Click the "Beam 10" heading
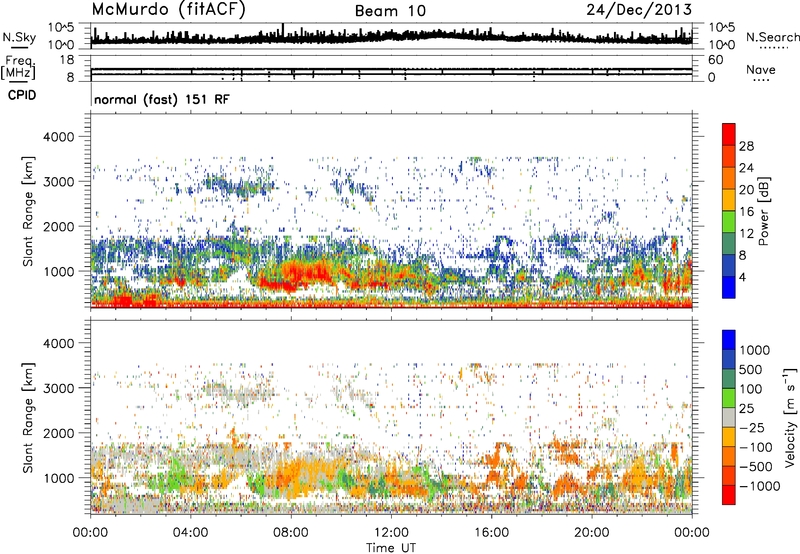Screen dimensions: 800x554 (x=390, y=11)
